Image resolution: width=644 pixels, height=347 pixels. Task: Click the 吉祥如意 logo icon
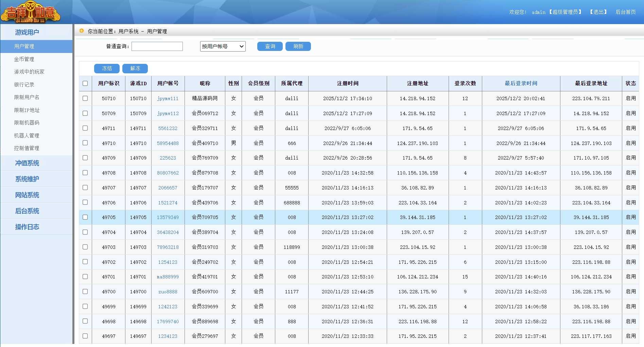pyautogui.click(x=31, y=12)
